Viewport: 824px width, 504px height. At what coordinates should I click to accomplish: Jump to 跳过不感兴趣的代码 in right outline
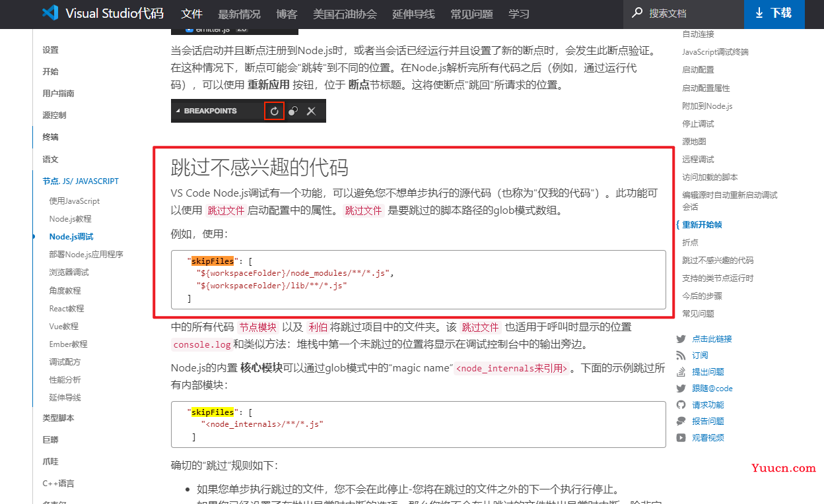tap(718, 260)
